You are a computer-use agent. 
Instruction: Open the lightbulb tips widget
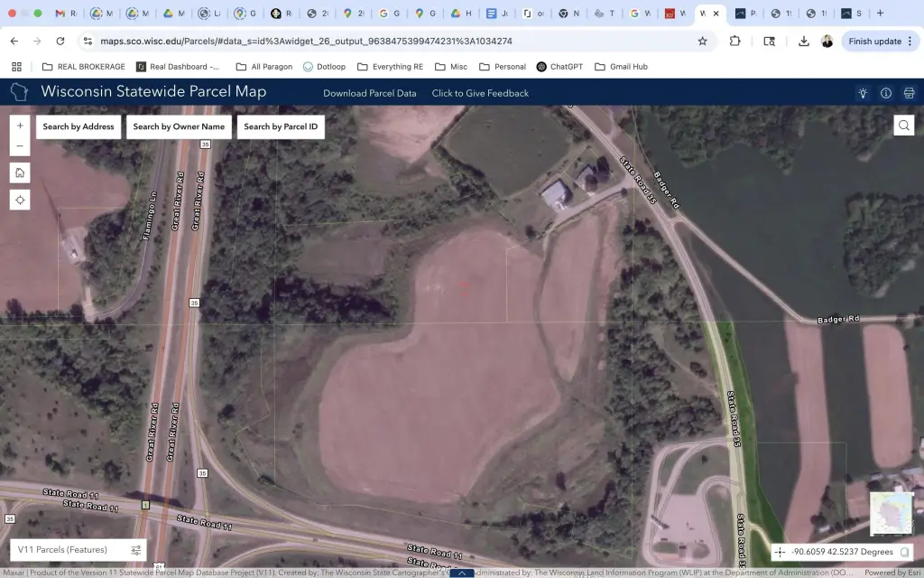point(863,93)
